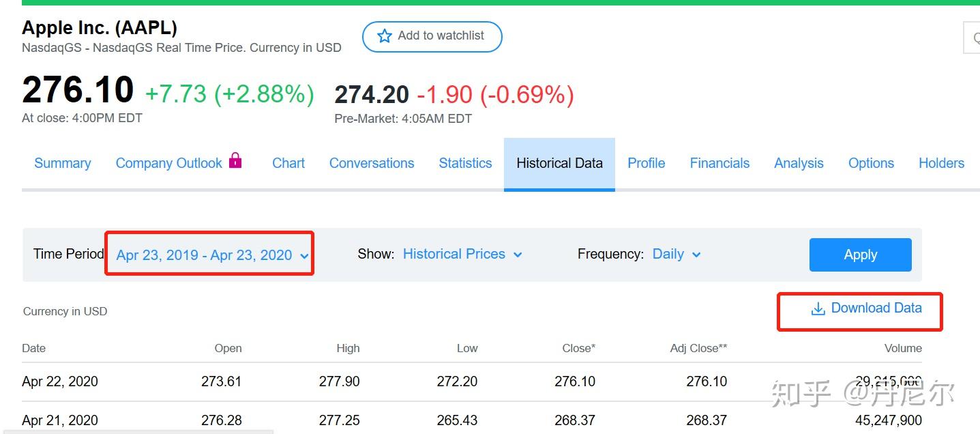Click the search icon at top right
The height and width of the screenshot is (434, 980).
(x=974, y=38)
